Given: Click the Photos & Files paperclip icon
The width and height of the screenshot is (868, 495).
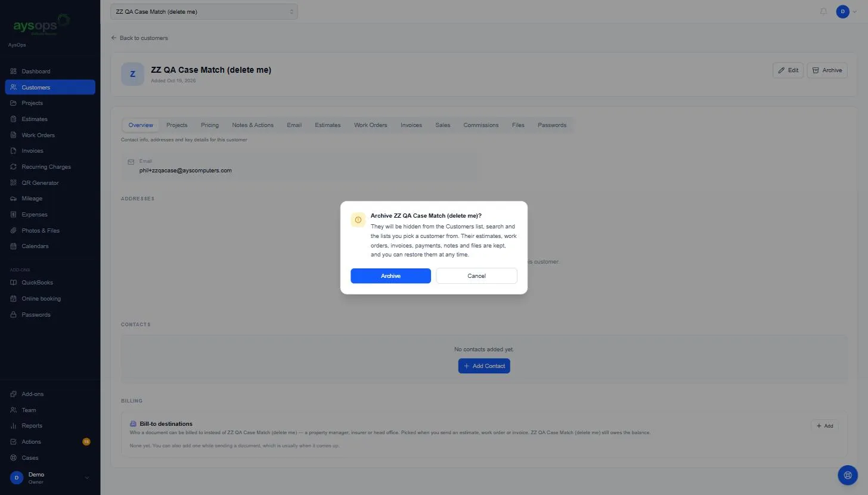Looking at the screenshot, I should click(14, 231).
